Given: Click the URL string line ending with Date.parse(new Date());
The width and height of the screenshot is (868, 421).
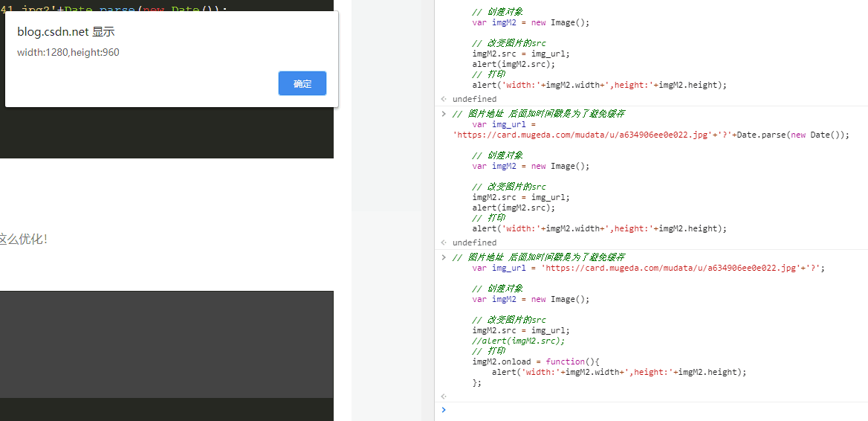Looking at the screenshot, I should [x=651, y=135].
